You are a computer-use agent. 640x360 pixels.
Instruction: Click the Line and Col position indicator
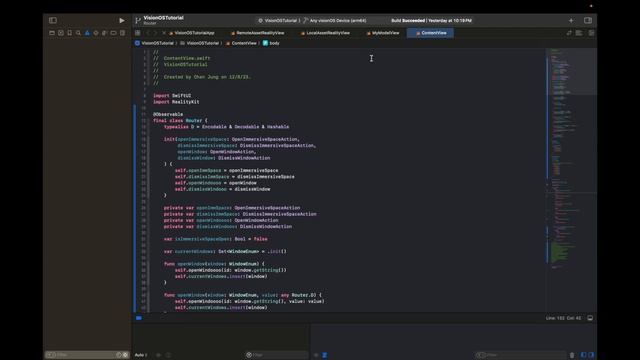(x=563, y=318)
